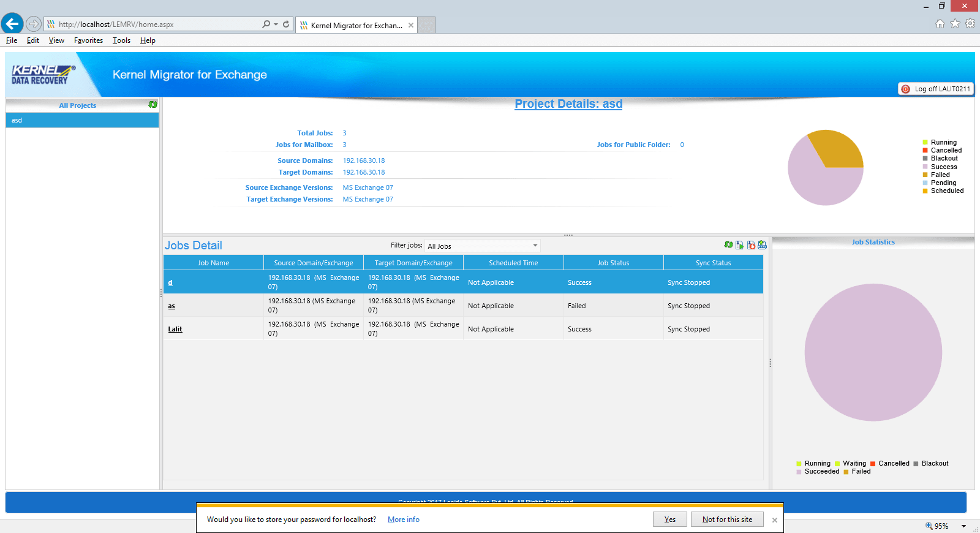Click Scheduled legend swatch in project chart
The height and width of the screenshot is (533, 980).
925,191
